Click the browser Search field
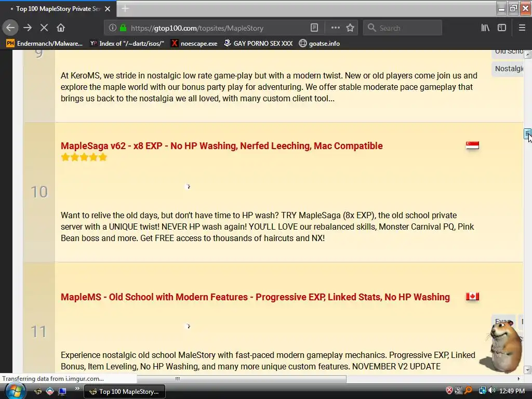The image size is (532, 399). [403, 28]
